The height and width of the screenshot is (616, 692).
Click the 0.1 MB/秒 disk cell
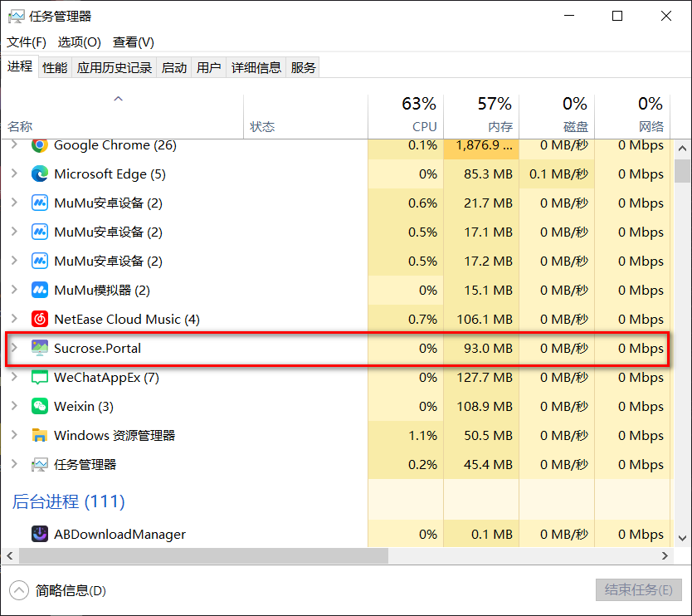558,174
